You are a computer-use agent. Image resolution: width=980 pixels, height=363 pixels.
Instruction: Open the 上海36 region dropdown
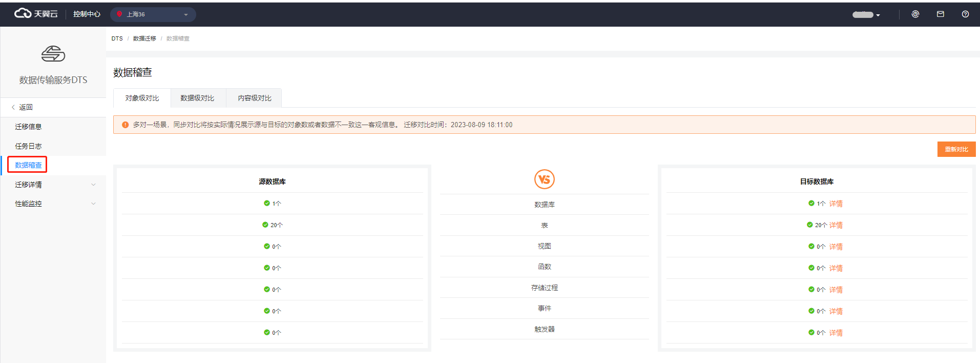[153, 14]
